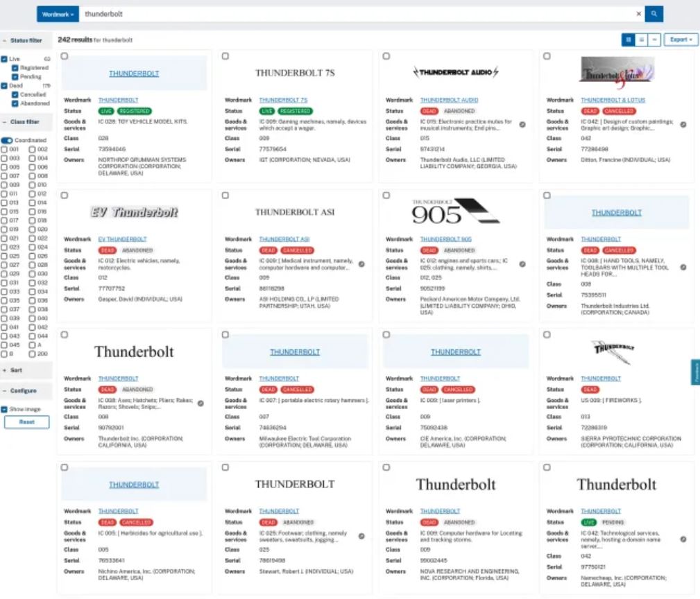Click the pencil icon on THUNDERBOLT ASI card
Screen dimensions: 700x599
pyautogui.click(x=361, y=264)
